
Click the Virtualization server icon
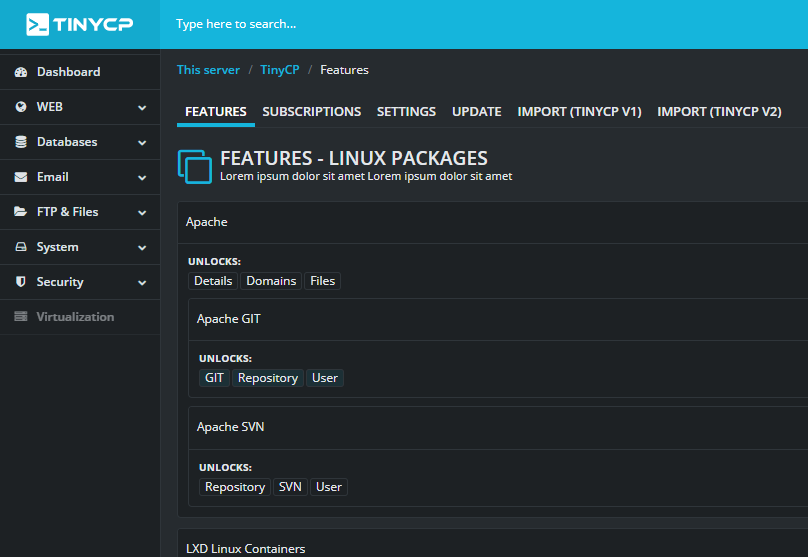(21, 317)
